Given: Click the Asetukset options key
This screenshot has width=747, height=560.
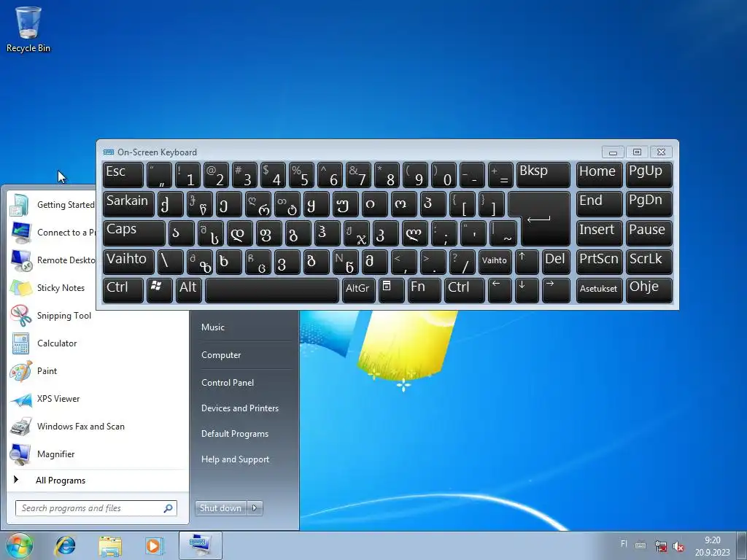Looking at the screenshot, I should coord(599,290).
